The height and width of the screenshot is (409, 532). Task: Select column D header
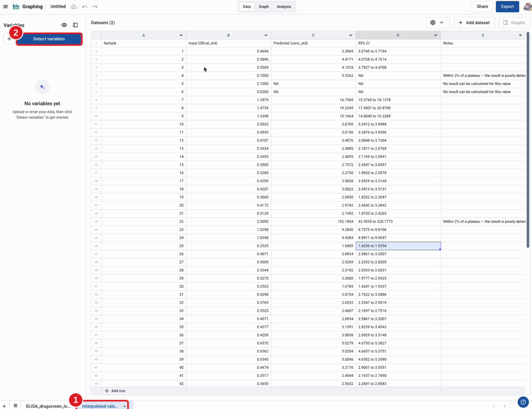(x=398, y=35)
